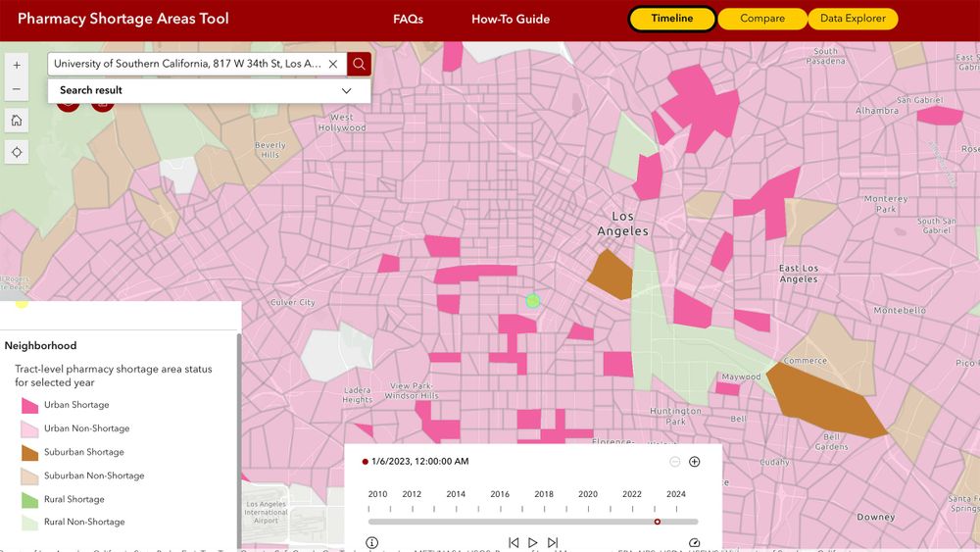Switch to the Compare tab
980x552 pixels.
(x=762, y=19)
